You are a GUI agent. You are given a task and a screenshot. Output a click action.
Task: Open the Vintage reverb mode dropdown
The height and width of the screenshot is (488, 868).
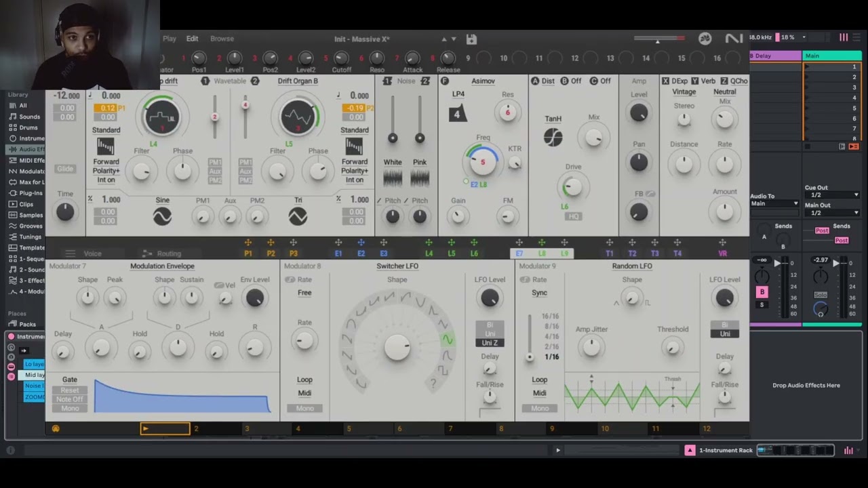point(684,91)
